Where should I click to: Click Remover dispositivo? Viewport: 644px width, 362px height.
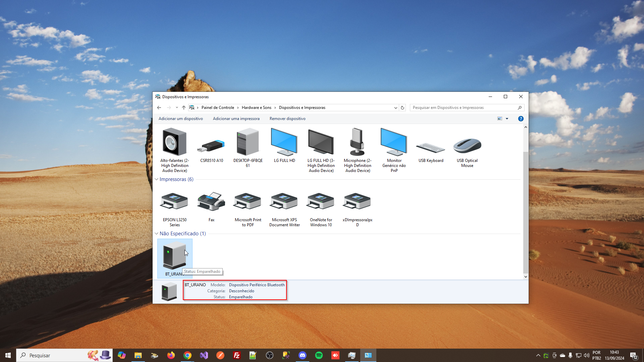tap(287, 119)
